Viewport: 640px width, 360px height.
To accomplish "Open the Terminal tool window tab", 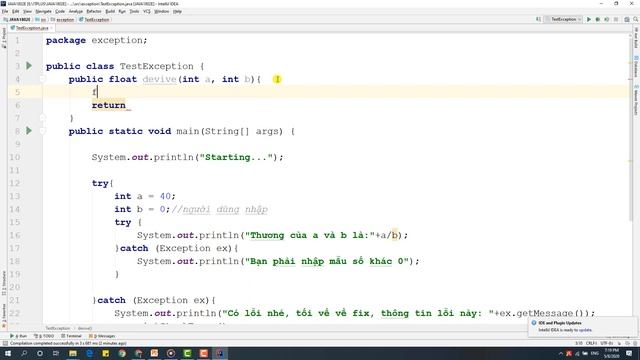I will (71, 336).
